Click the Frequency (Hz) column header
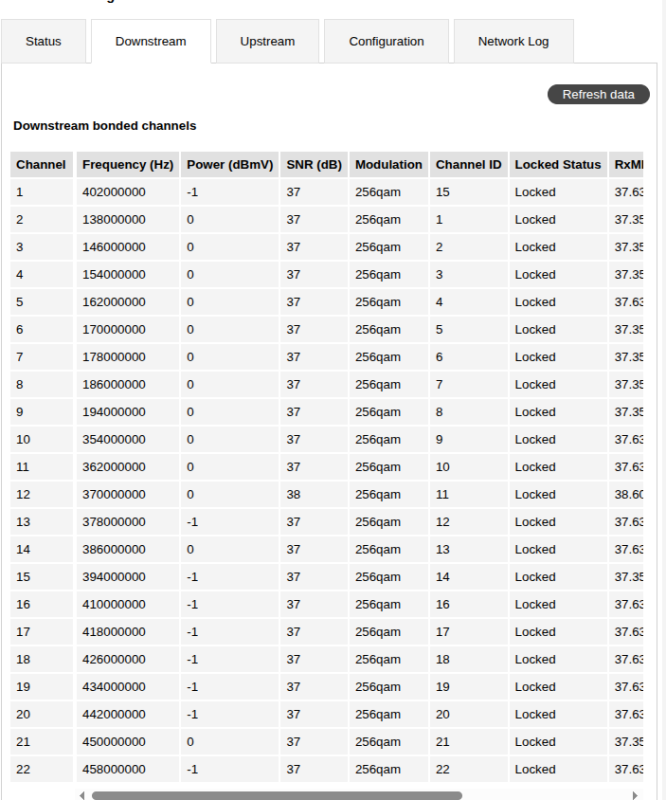This screenshot has height=800, width=666. click(x=128, y=164)
